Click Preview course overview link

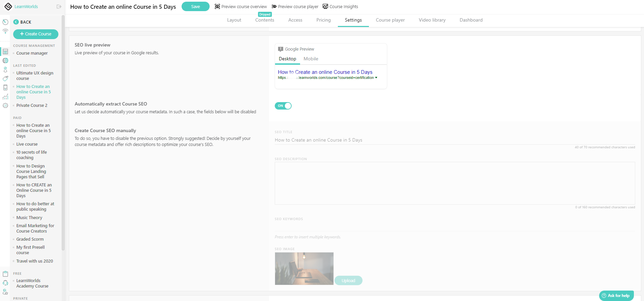pyautogui.click(x=241, y=7)
